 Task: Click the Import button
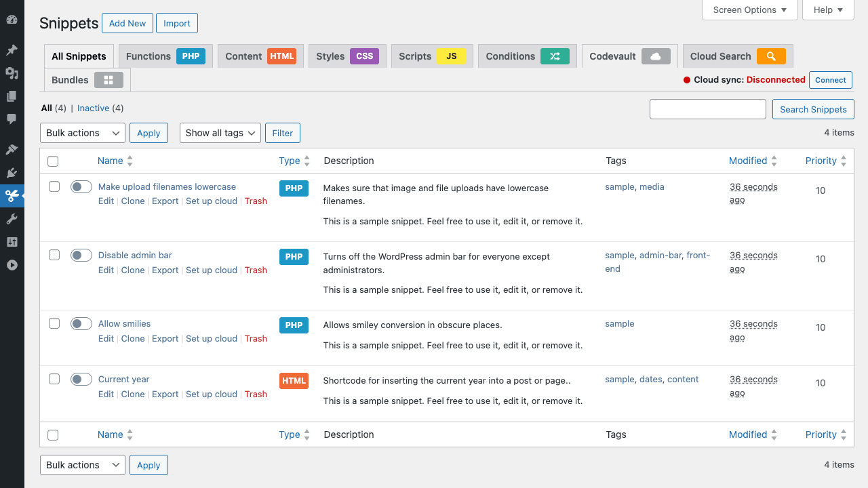(177, 23)
